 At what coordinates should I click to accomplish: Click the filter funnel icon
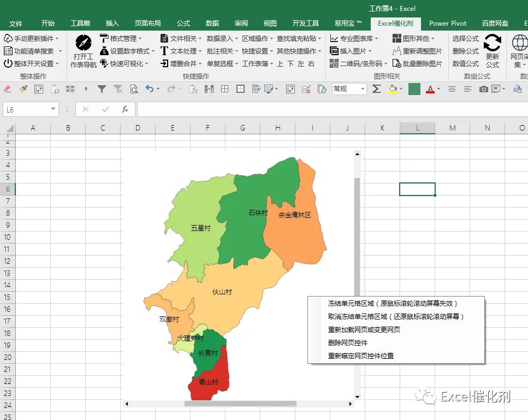click(x=102, y=89)
